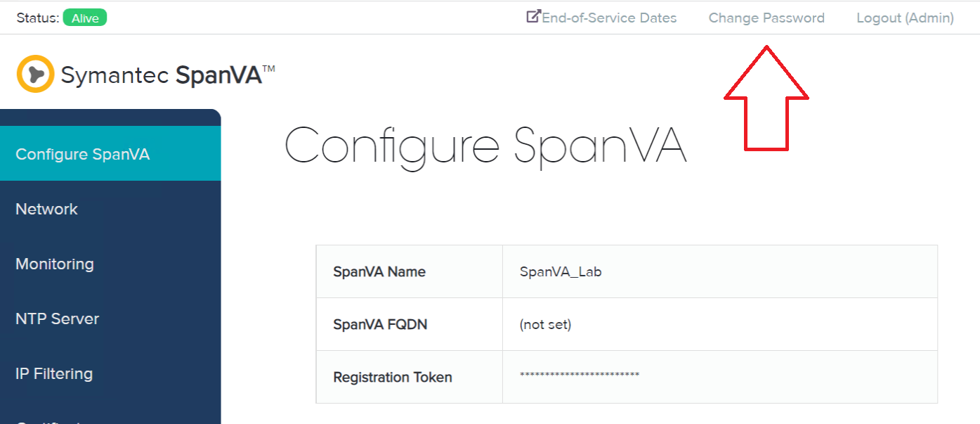
Task: Log out of the Admin account
Action: click(x=905, y=18)
